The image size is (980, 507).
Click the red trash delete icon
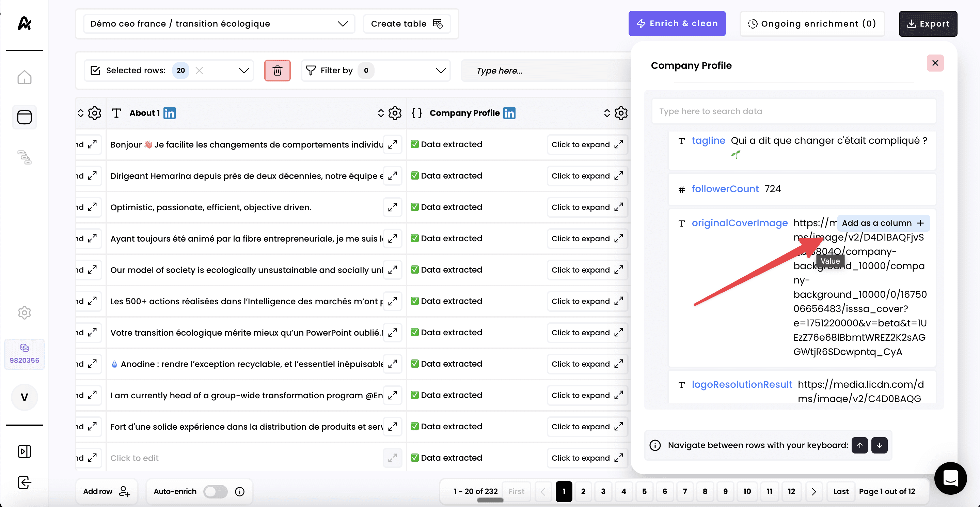tap(277, 71)
